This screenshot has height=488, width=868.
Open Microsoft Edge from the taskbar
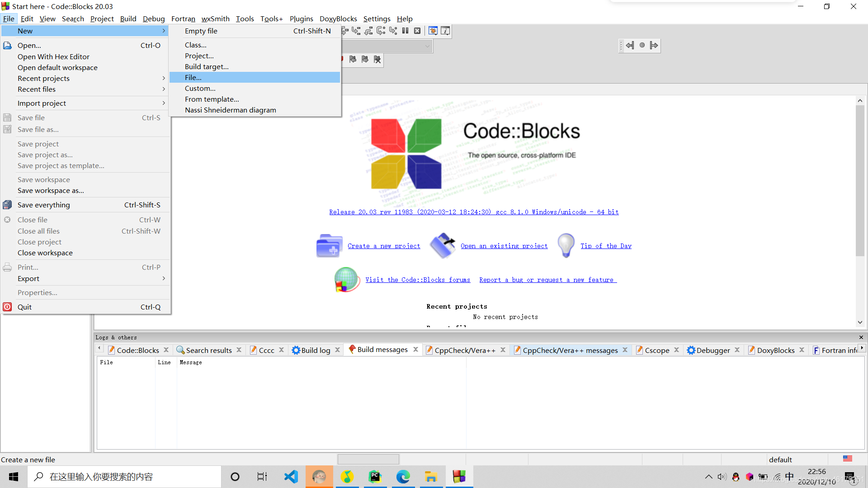(403, 477)
